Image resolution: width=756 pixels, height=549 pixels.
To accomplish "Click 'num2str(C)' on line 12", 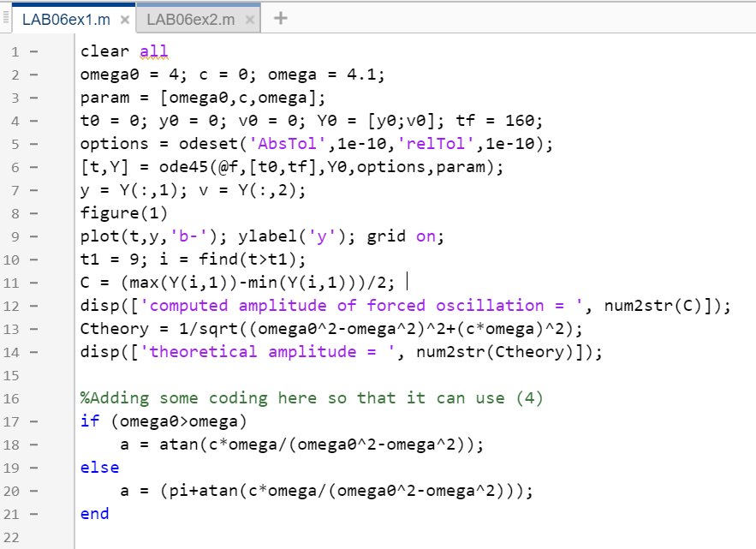I will click(x=653, y=306).
